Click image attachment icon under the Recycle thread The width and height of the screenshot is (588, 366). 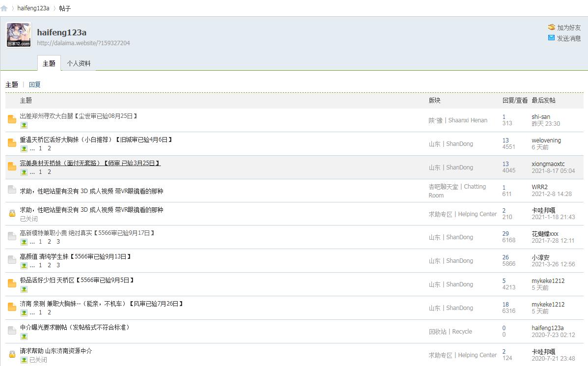(24, 337)
